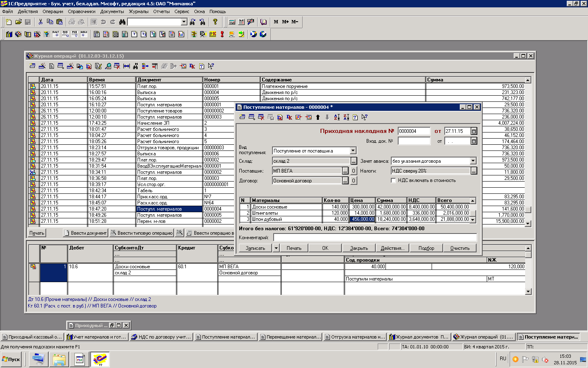Click the add row icon in document toolbar
Screen dimensions: 588x368
coord(252,117)
